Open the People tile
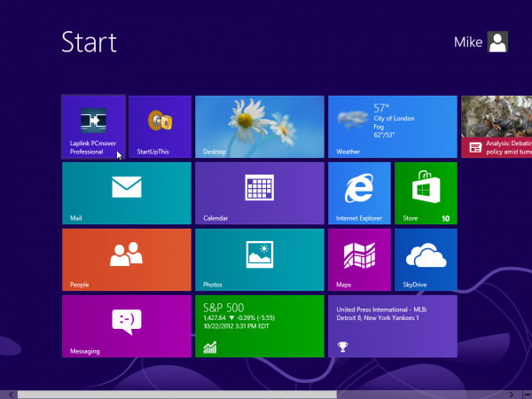Image resolution: width=532 pixels, height=399 pixels. pos(127,260)
